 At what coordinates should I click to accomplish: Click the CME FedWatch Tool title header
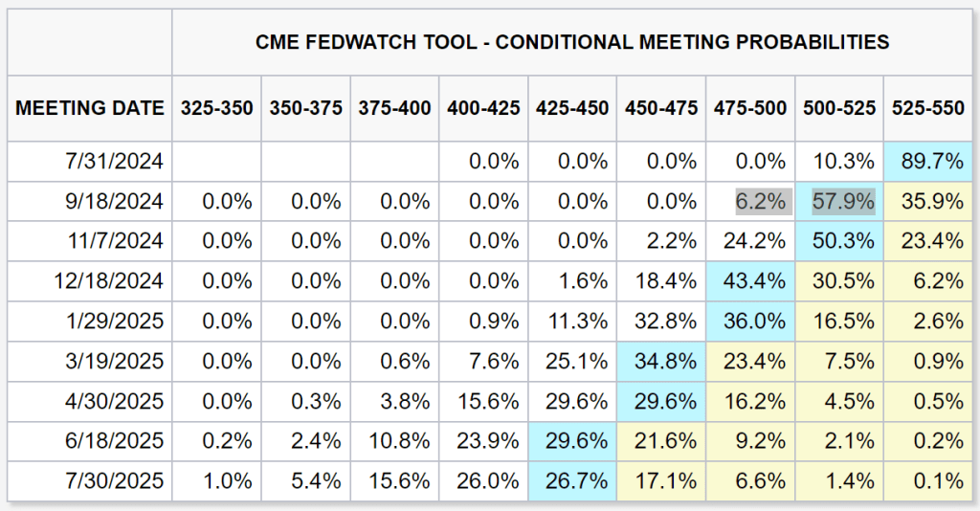coord(572,42)
